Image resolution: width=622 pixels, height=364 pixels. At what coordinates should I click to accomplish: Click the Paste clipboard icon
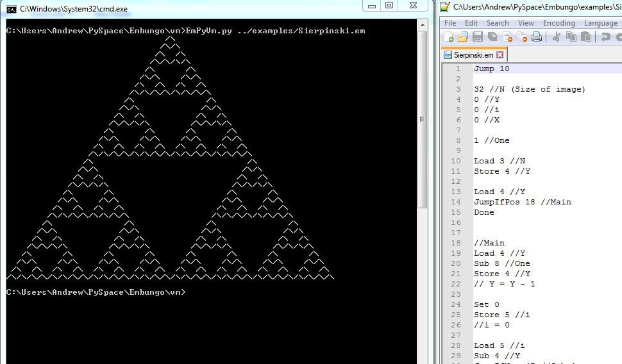click(585, 37)
